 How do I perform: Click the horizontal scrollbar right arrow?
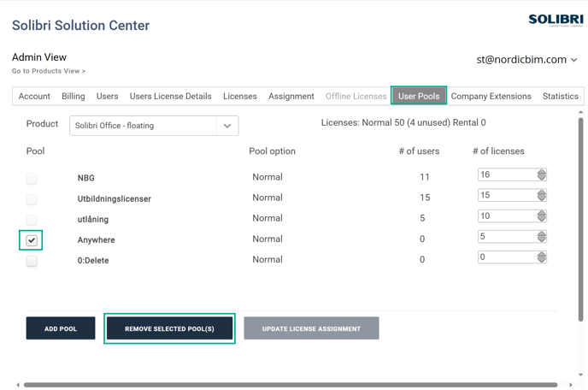(x=571, y=385)
